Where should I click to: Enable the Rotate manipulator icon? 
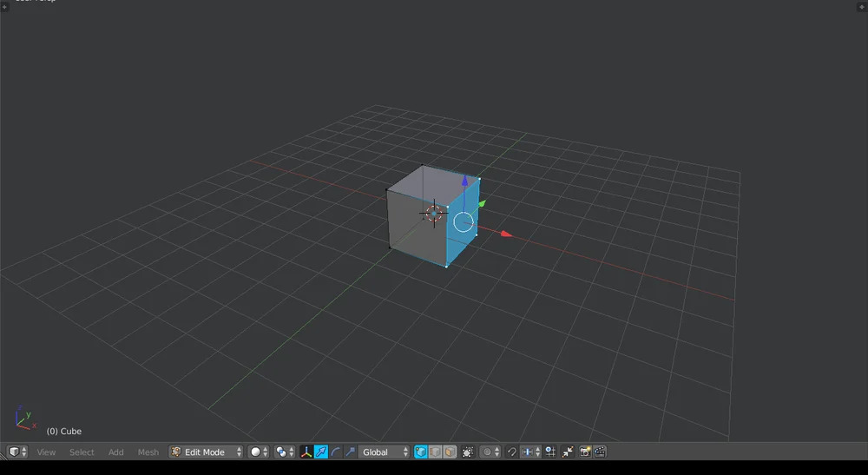[335, 452]
